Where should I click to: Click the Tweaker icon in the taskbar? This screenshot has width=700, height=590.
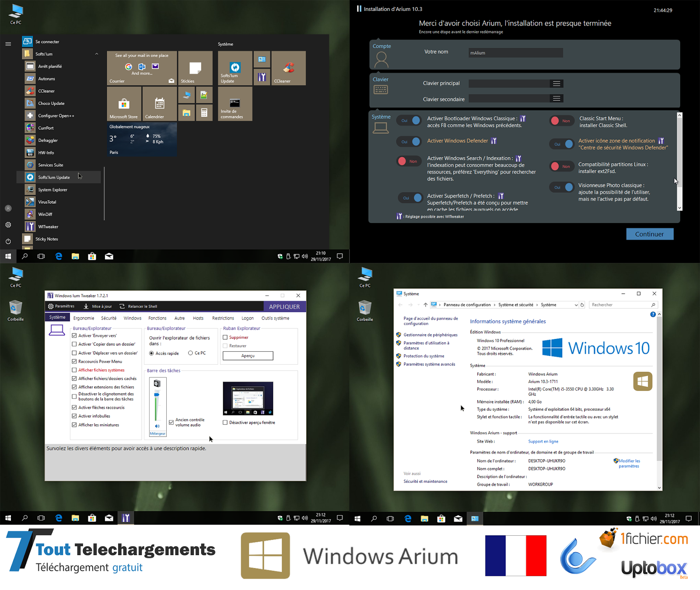(x=126, y=518)
